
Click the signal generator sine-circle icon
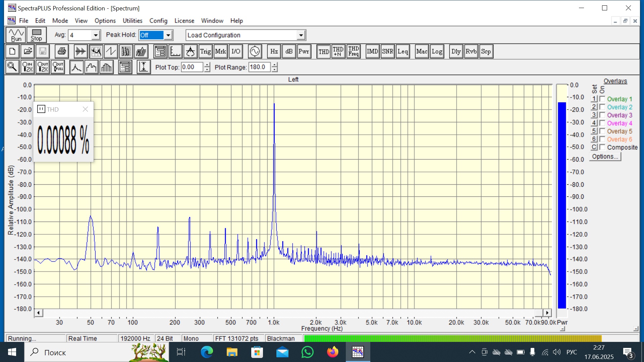(x=255, y=52)
